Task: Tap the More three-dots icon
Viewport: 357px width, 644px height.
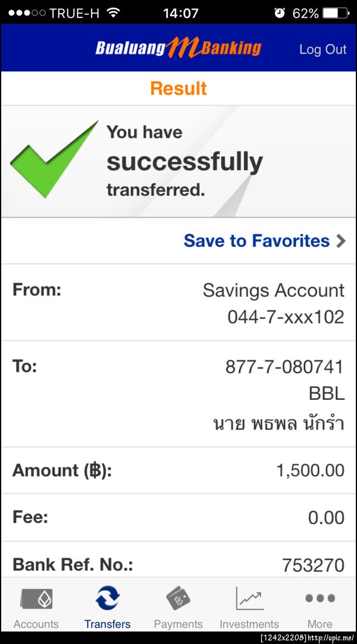Action: click(x=320, y=598)
